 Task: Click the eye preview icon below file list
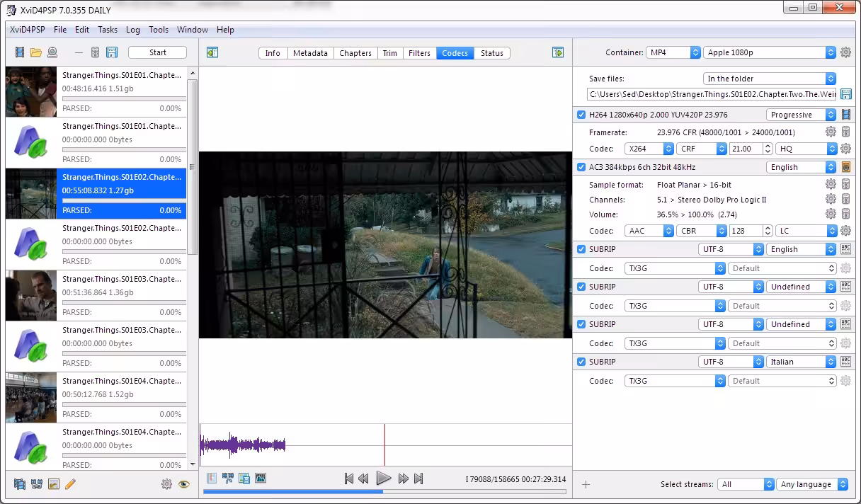184,484
